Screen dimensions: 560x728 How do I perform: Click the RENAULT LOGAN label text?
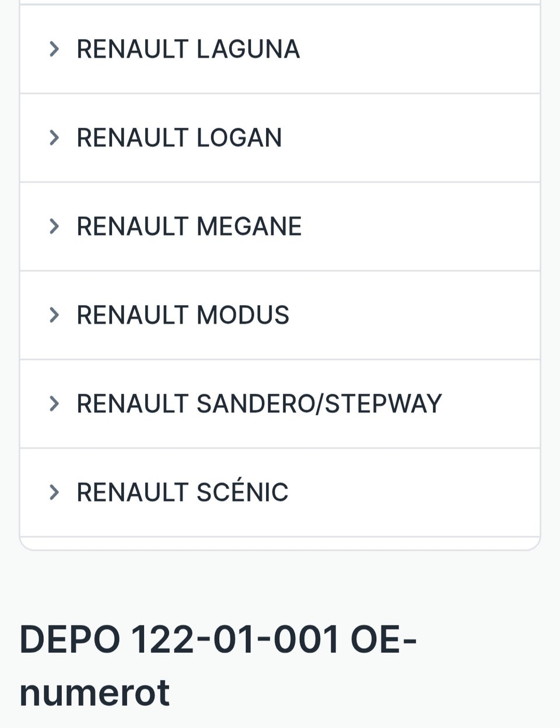click(179, 138)
